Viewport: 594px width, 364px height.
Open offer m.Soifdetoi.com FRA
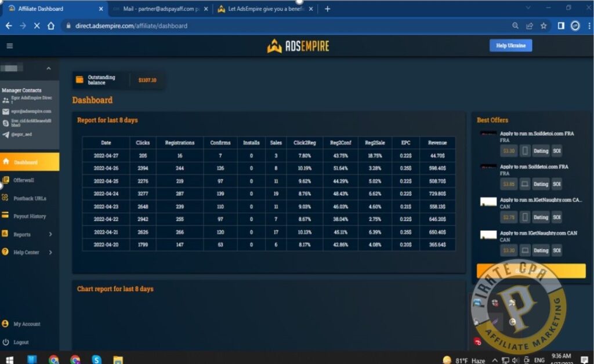537,133
